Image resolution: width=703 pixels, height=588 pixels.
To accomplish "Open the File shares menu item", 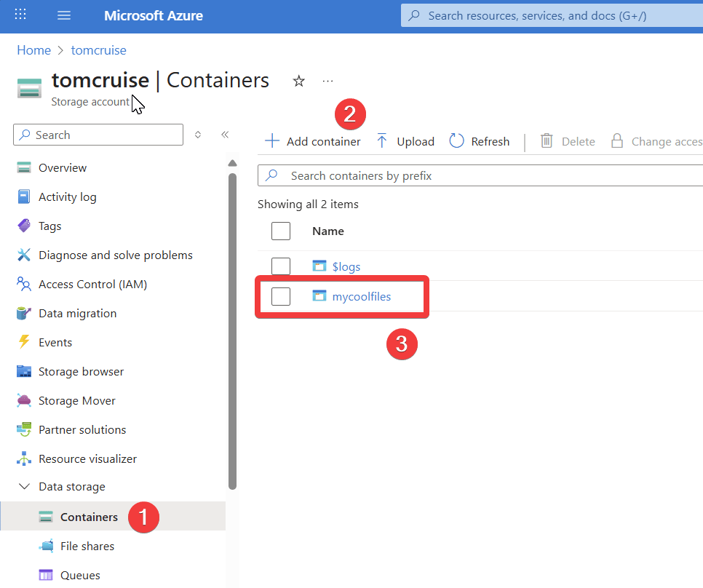I will point(87,547).
